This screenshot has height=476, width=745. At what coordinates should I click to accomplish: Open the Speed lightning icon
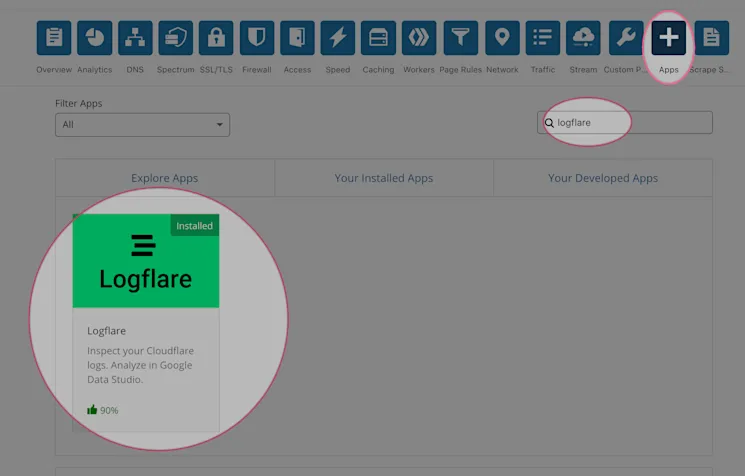pyautogui.click(x=338, y=38)
